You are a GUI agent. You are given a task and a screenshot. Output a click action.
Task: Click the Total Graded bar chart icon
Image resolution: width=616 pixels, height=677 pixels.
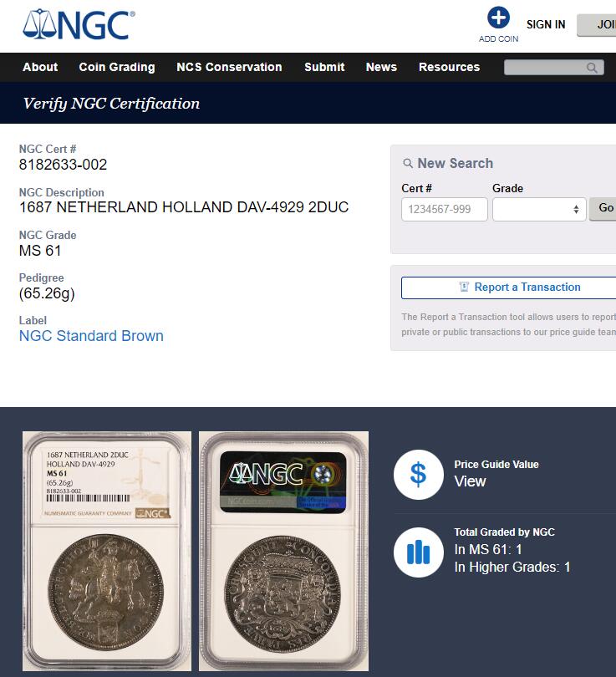pos(418,552)
